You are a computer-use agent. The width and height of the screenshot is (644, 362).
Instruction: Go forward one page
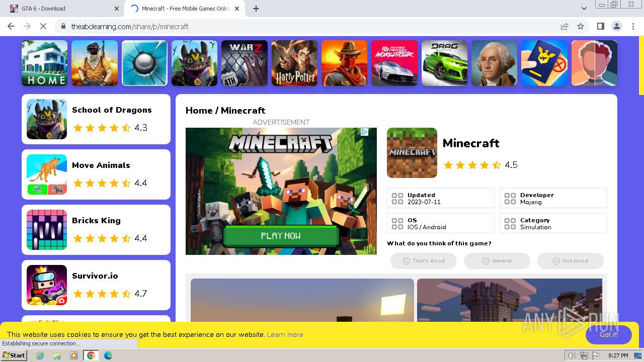click(x=27, y=26)
